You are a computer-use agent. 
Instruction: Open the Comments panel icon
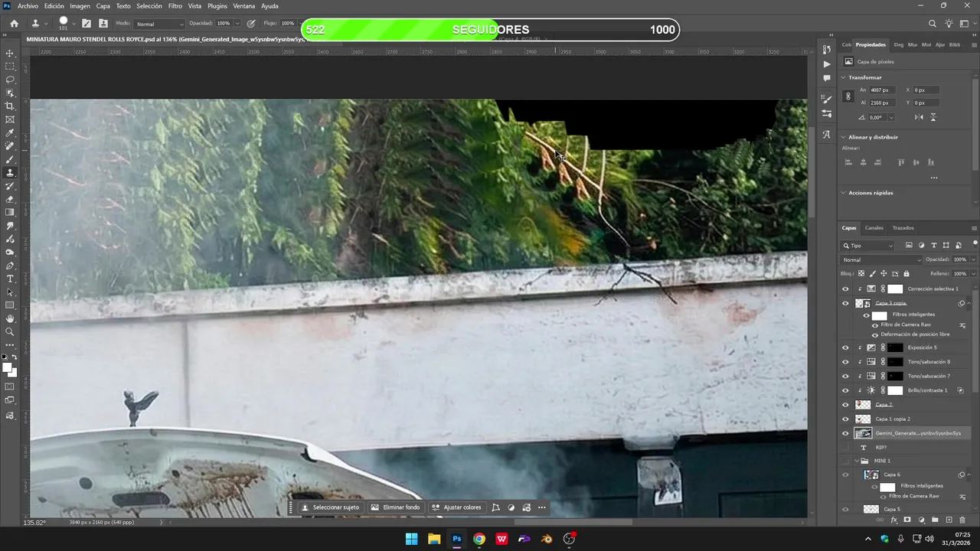827,78
